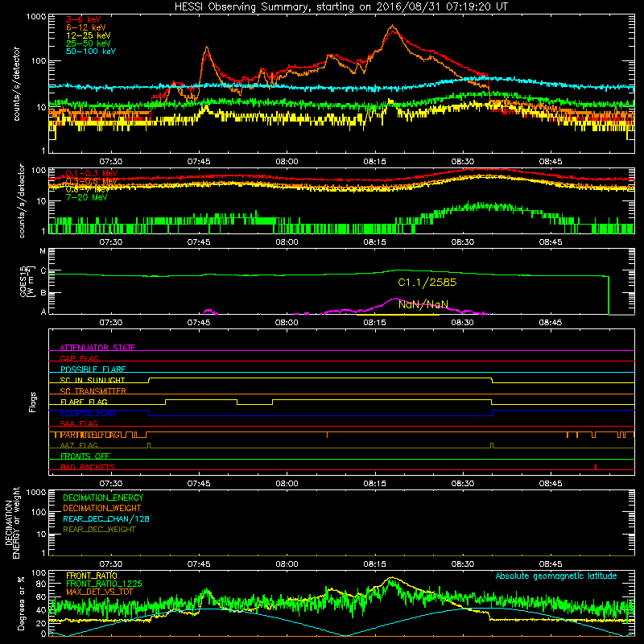644x644 pixels.
Task: Click the 08:00 tick under the Flags panel
Action: click(287, 484)
